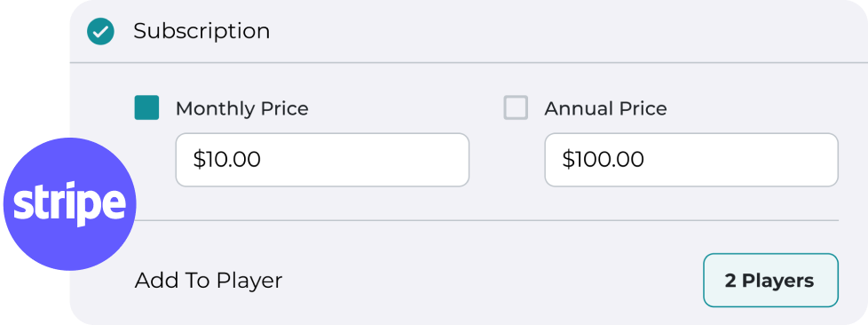Click the purple Stripe logo
The image size is (868, 325).
pyautogui.click(x=70, y=204)
